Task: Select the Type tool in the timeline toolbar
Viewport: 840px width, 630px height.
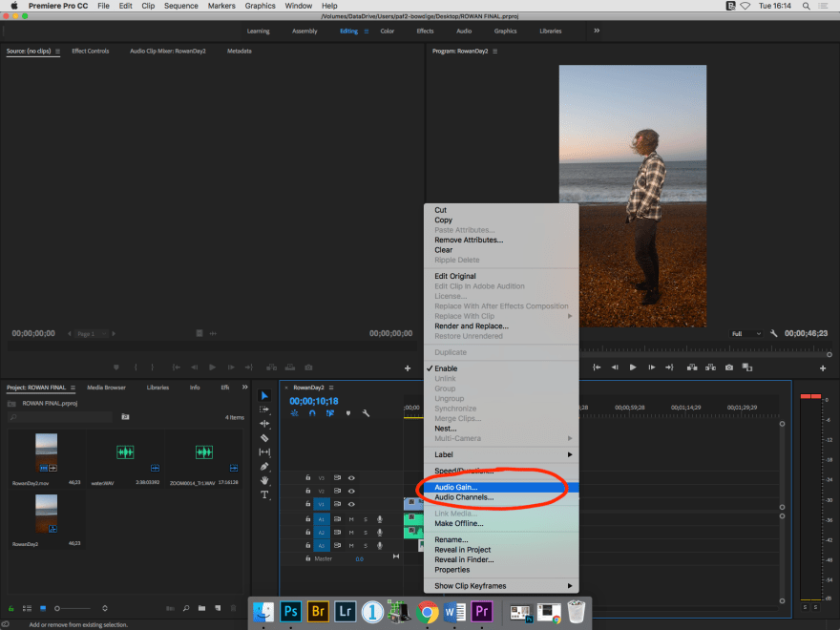Action: (x=265, y=493)
